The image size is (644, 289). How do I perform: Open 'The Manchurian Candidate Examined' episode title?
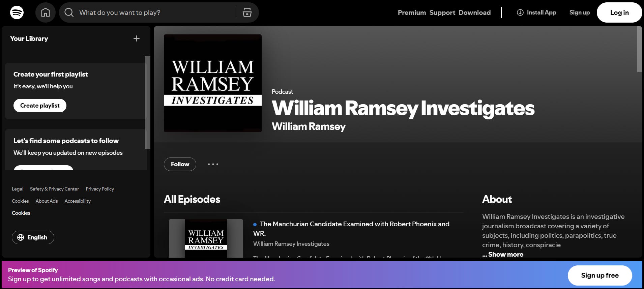point(351,229)
